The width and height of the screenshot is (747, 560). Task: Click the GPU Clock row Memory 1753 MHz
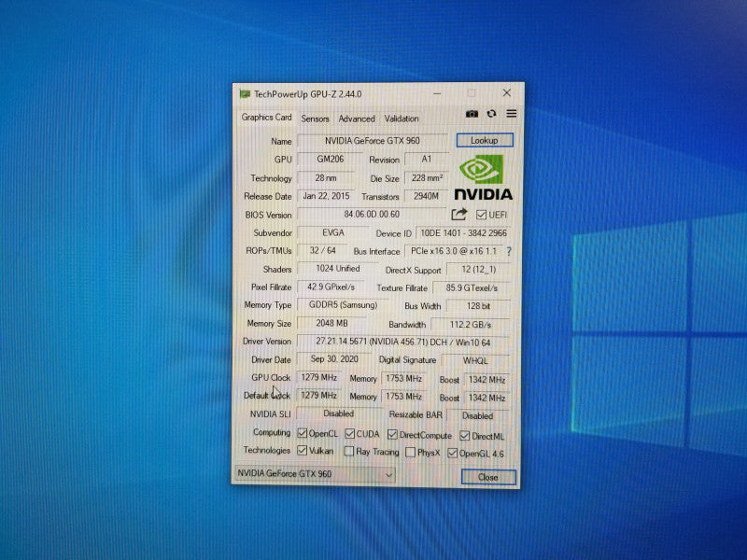point(403,379)
